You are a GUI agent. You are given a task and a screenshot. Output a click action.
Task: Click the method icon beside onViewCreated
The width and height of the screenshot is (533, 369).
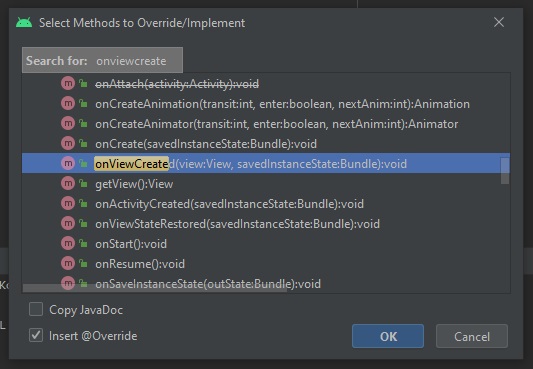[68, 163]
